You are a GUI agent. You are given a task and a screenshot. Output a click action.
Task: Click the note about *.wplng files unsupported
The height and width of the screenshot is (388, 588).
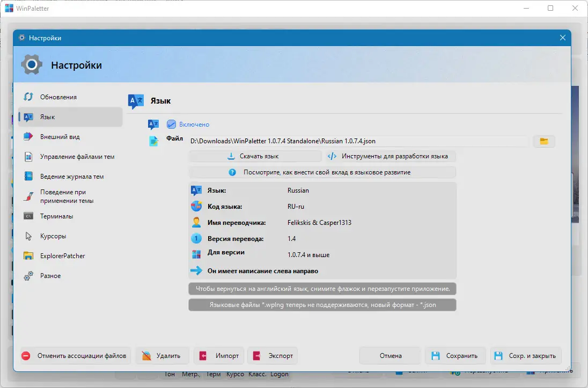(x=322, y=305)
